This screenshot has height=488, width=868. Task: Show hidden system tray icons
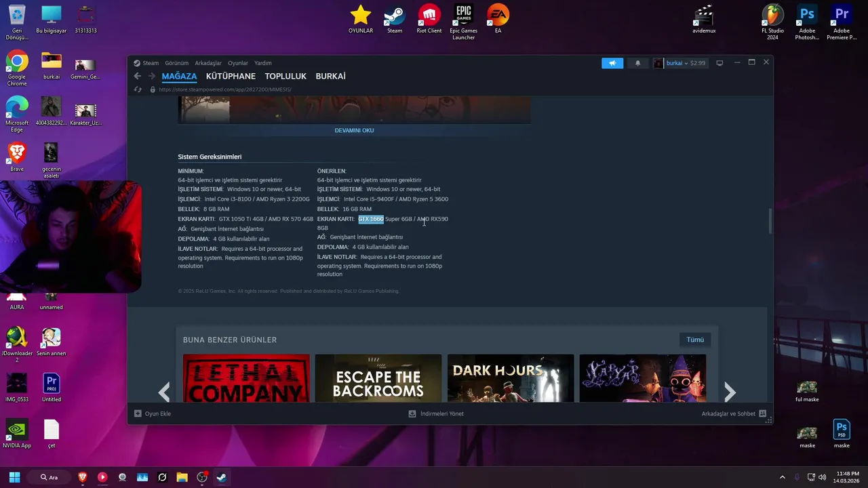[782, 477]
